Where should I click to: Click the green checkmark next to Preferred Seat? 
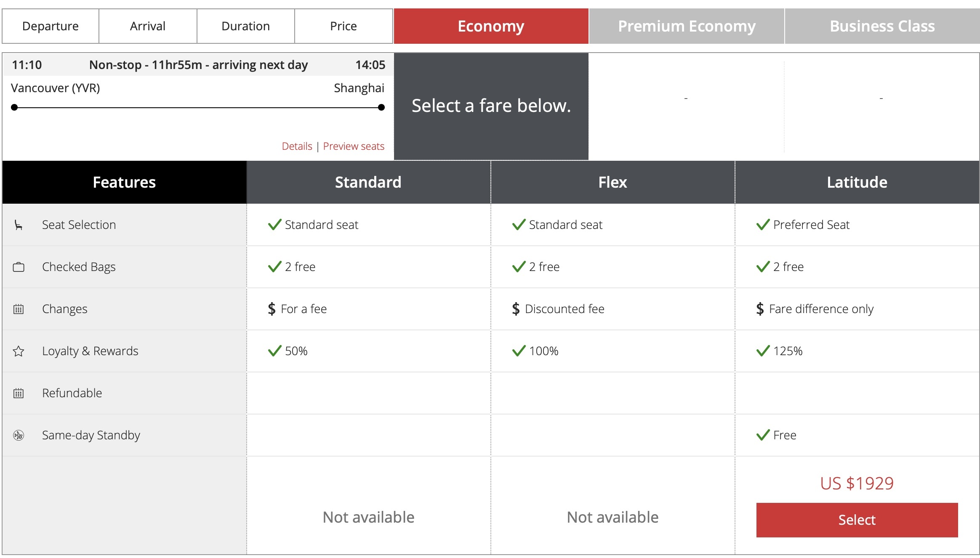click(763, 225)
